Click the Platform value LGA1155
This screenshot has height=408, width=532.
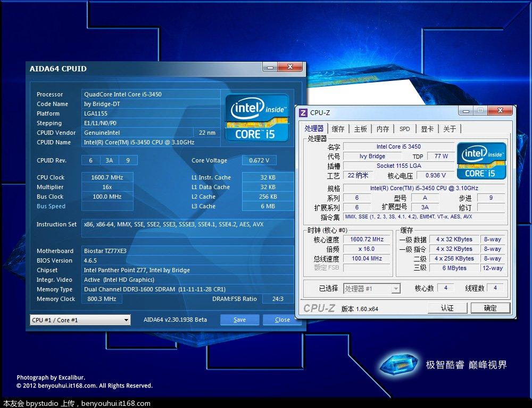(x=151, y=113)
